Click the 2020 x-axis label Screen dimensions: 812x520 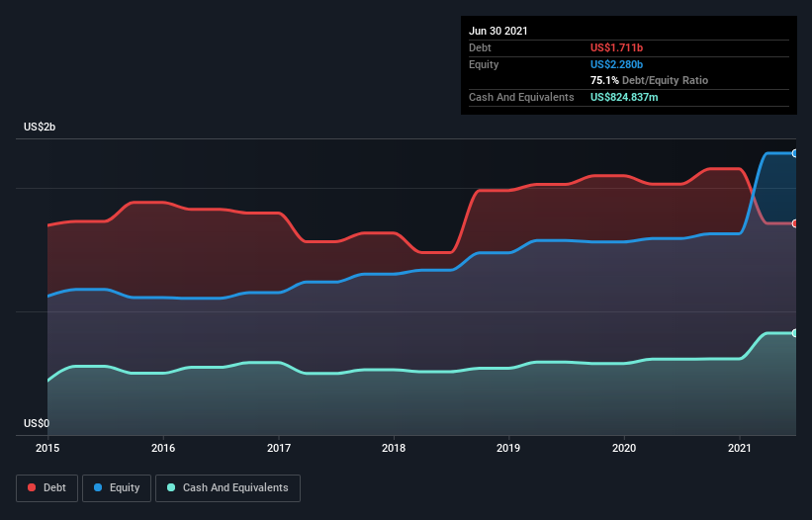click(624, 448)
